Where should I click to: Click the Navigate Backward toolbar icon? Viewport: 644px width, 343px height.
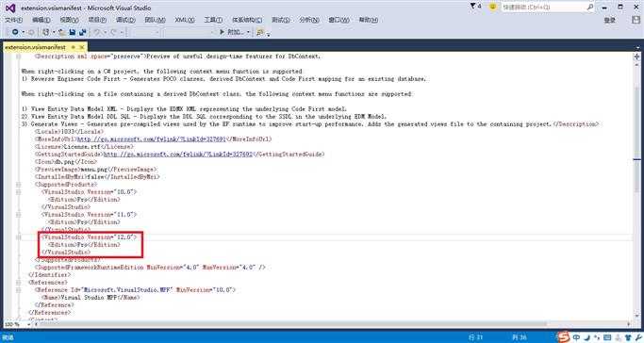(x=15, y=32)
